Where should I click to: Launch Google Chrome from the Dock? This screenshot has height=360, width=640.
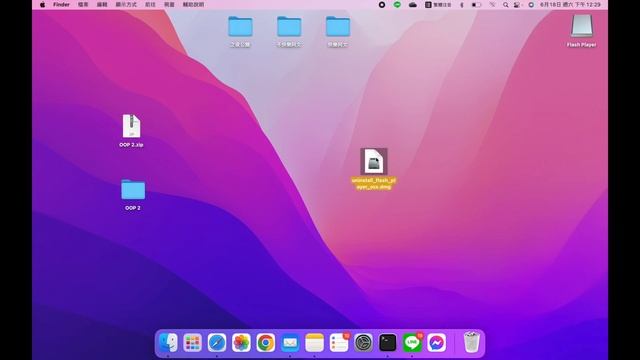(266, 342)
